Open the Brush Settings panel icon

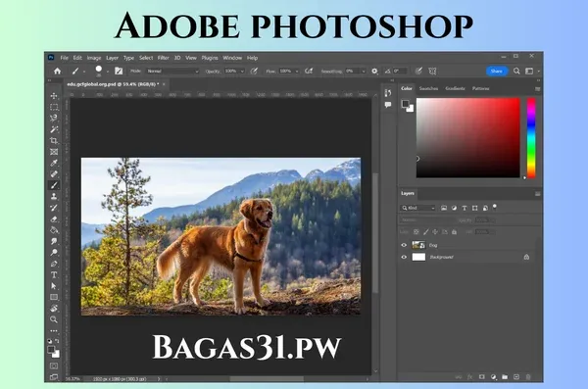click(x=119, y=71)
